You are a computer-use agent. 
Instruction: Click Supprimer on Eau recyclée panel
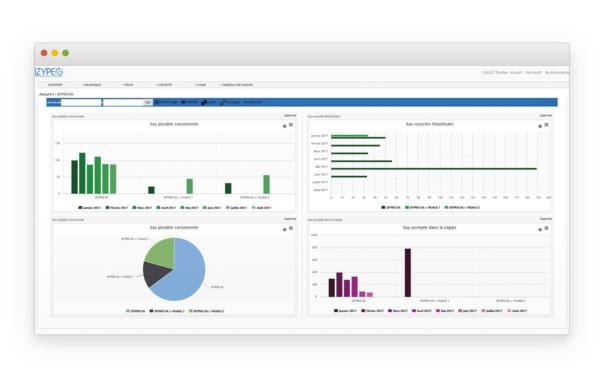click(545, 115)
